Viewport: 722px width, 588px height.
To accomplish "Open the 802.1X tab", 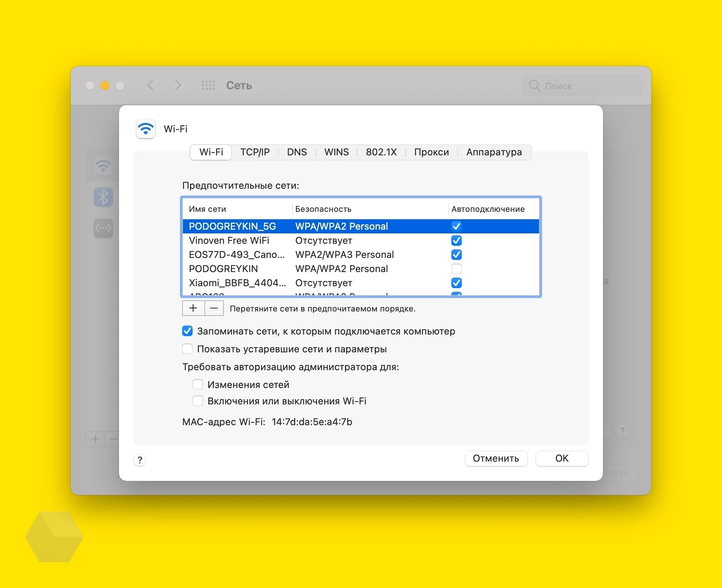I will [381, 152].
